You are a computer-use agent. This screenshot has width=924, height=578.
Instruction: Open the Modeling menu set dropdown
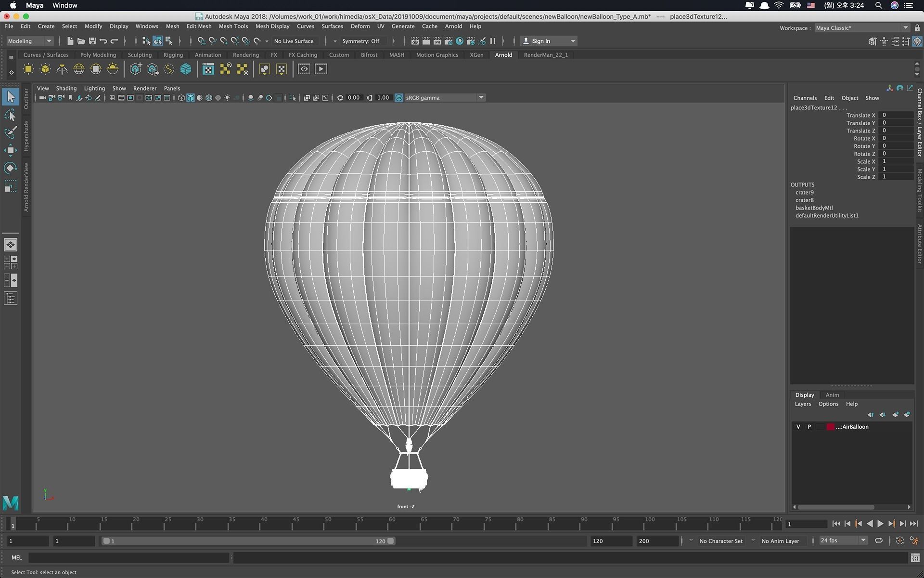coord(30,41)
